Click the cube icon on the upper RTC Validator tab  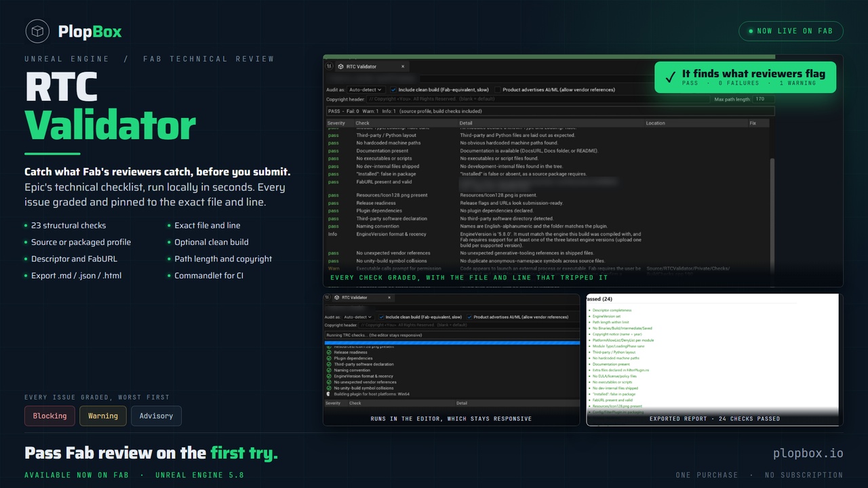coord(340,66)
